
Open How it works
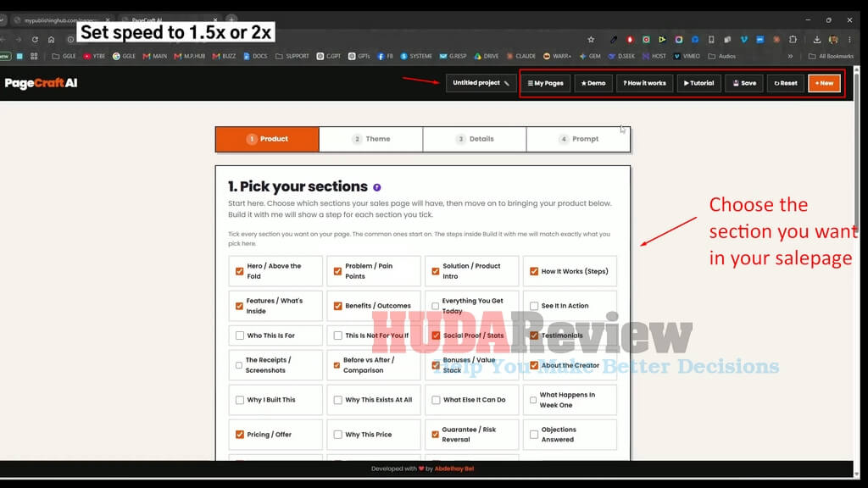(645, 84)
